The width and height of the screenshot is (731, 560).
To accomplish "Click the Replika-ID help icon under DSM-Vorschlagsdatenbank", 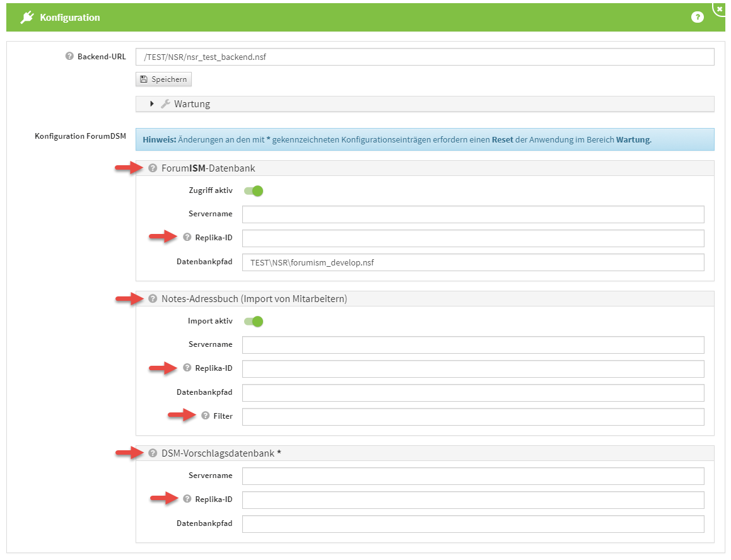I will pyautogui.click(x=187, y=499).
